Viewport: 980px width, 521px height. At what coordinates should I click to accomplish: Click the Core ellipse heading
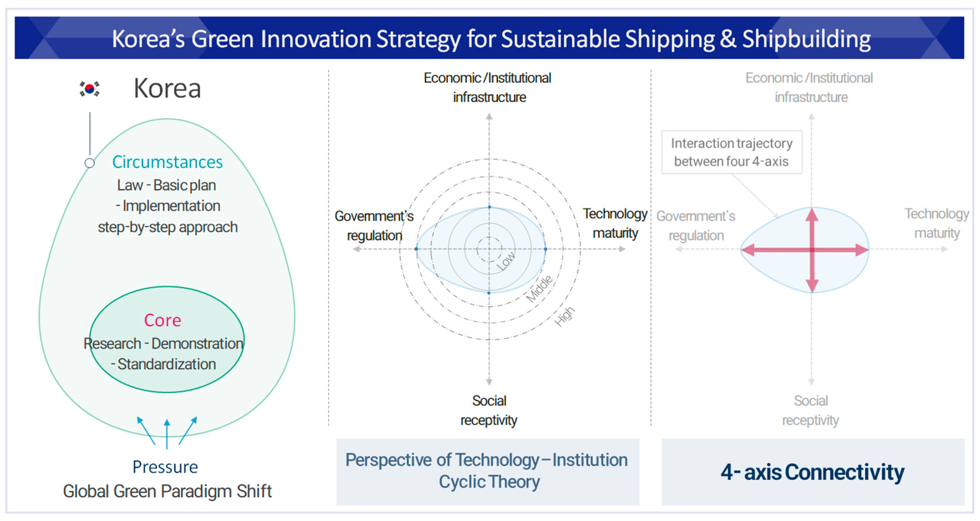pos(162,320)
